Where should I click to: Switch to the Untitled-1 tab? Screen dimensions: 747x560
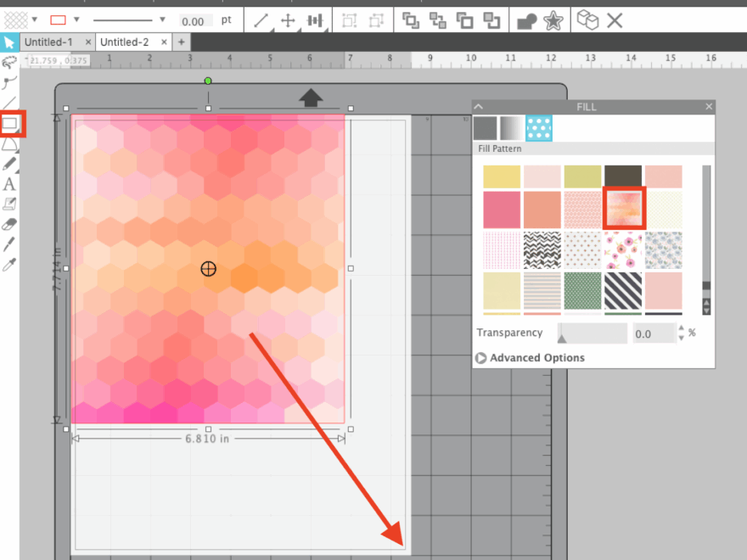[48, 42]
